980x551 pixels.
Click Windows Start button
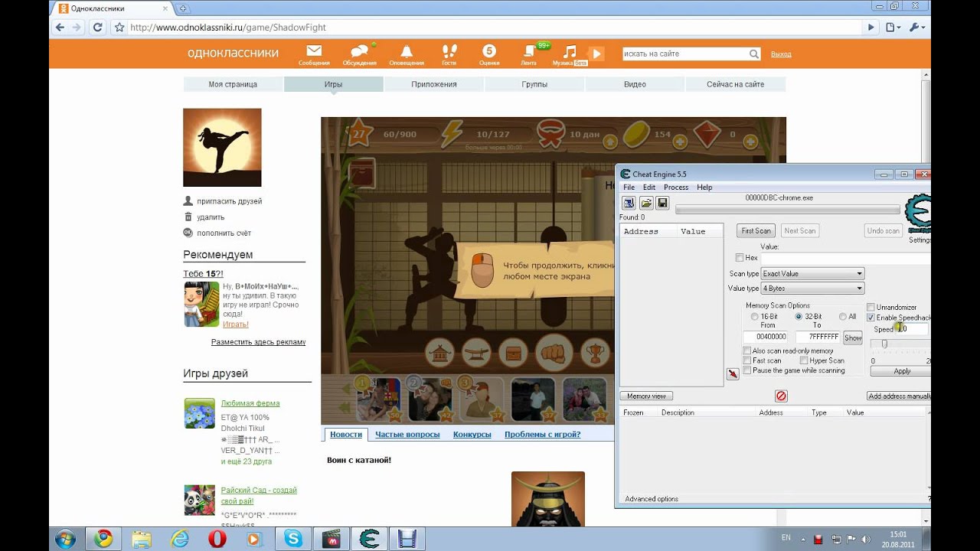click(x=64, y=539)
